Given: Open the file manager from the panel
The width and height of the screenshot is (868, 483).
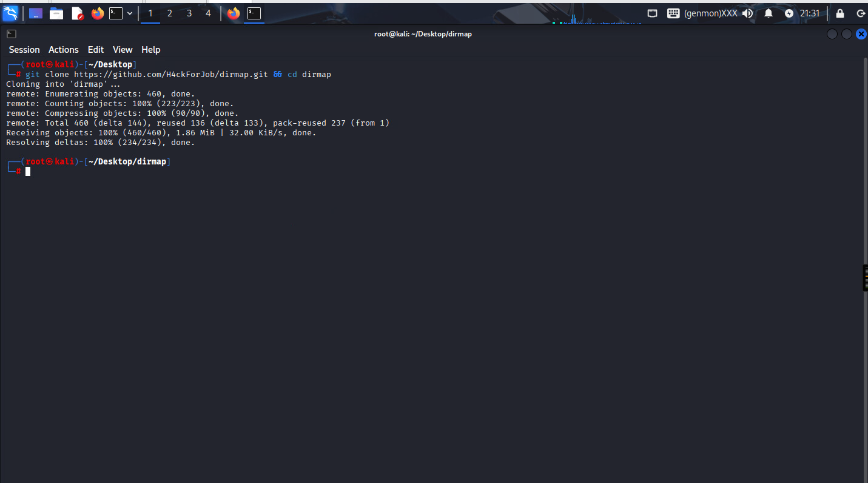Looking at the screenshot, I should (56, 13).
